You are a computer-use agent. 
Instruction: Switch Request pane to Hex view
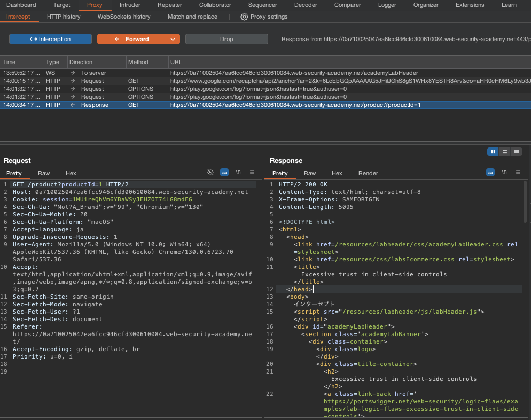[x=71, y=173]
